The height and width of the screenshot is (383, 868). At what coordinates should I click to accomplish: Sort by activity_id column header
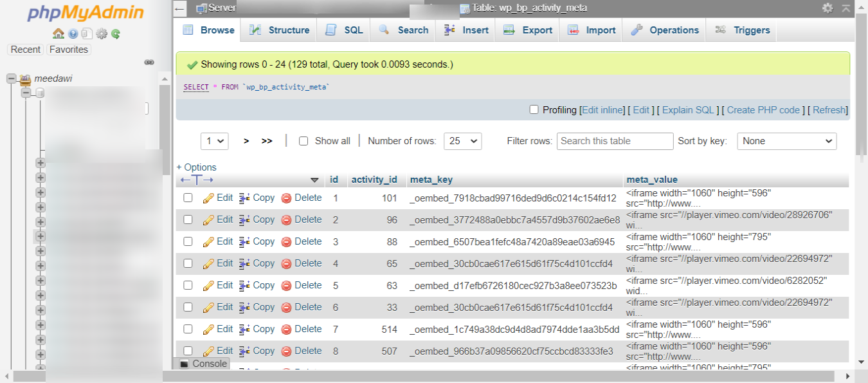point(374,180)
